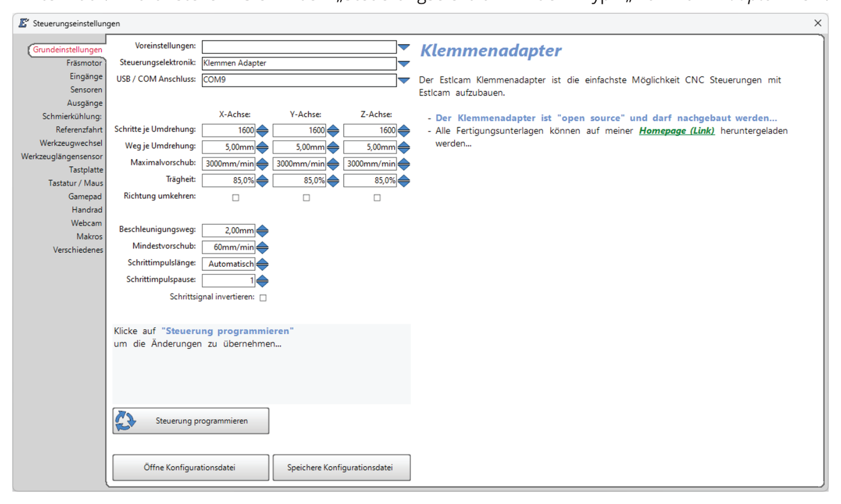Click the Steuerung programmieren button

tap(191, 421)
